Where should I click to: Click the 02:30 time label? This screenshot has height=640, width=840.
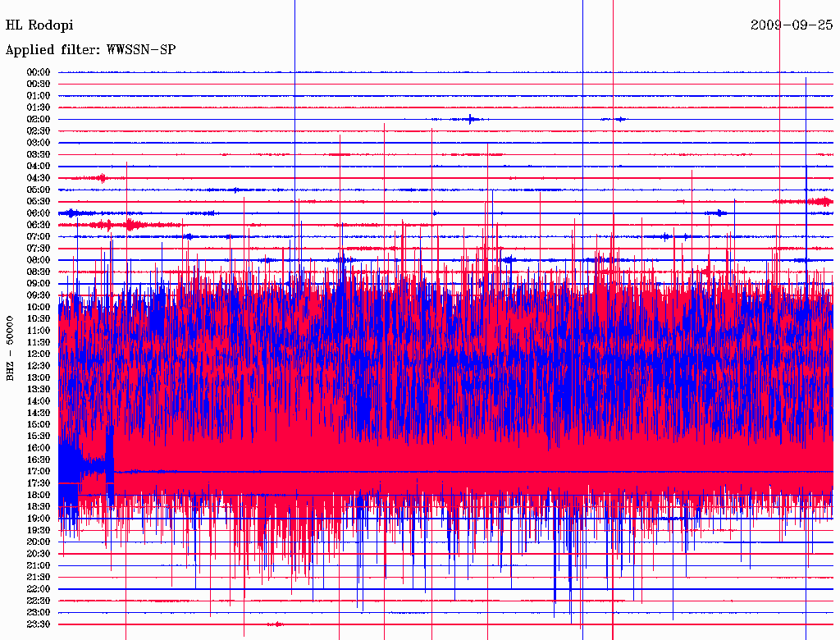point(38,131)
